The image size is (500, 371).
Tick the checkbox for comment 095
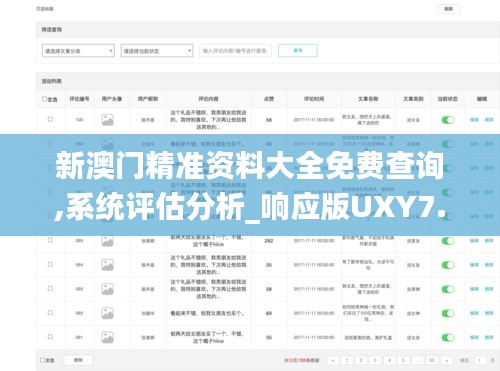coord(50,240)
